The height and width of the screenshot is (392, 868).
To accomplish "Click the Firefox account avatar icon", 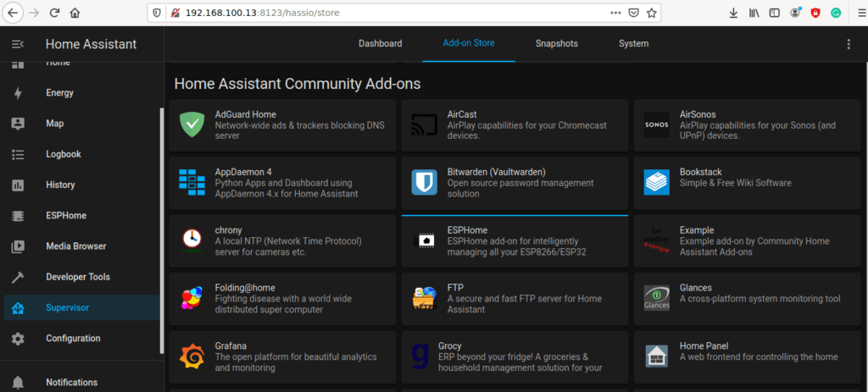I will [795, 12].
